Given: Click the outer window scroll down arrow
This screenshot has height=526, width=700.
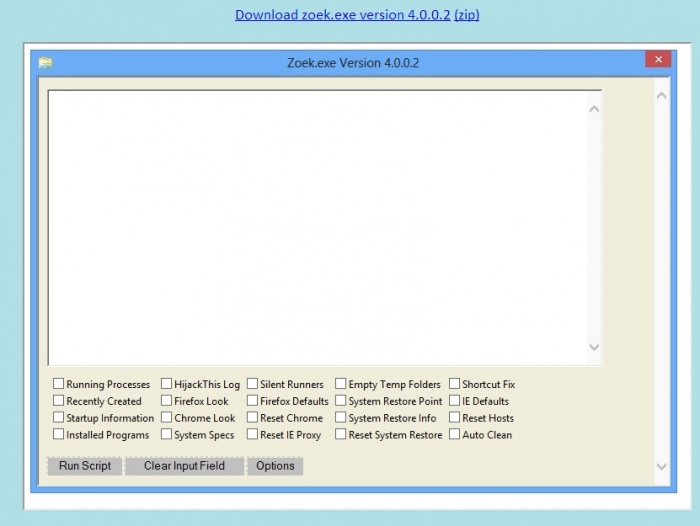Looking at the screenshot, I should tap(662, 466).
